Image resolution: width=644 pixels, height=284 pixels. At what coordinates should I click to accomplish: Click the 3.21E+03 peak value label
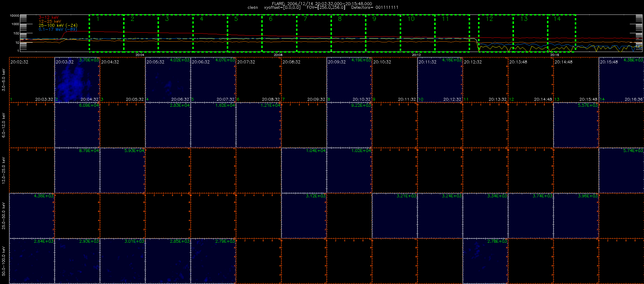click(x=406, y=196)
